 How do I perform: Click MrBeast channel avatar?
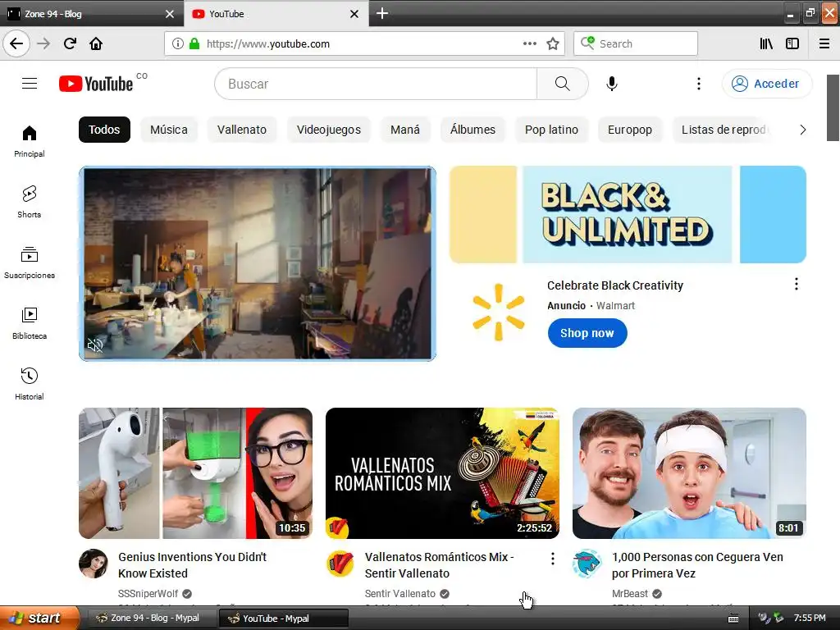[x=587, y=564]
